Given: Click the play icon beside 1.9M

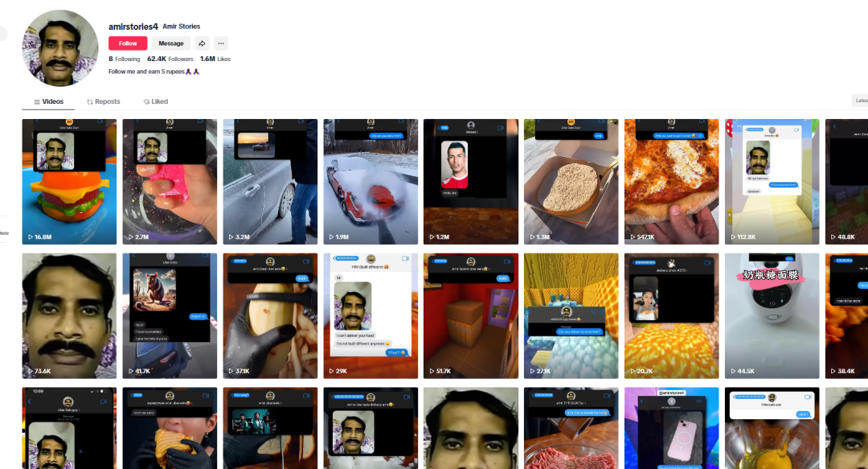Looking at the screenshot, I should coord(332,237).
